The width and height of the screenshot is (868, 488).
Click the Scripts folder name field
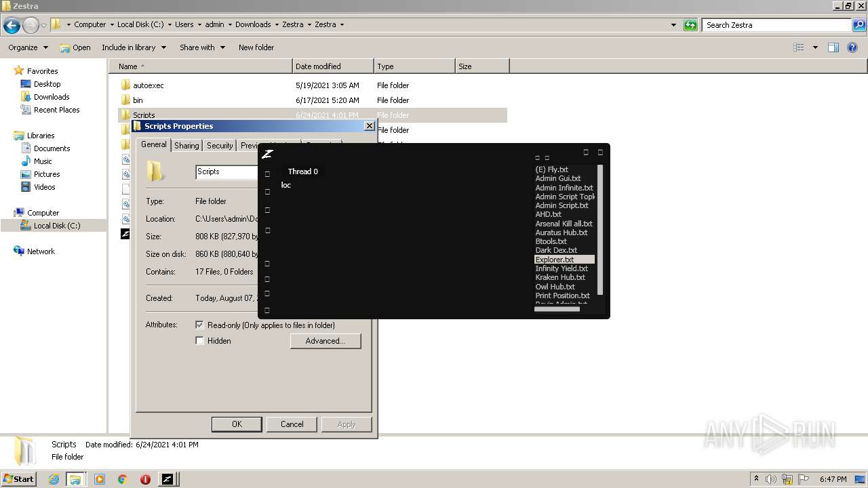pos(226,172)
